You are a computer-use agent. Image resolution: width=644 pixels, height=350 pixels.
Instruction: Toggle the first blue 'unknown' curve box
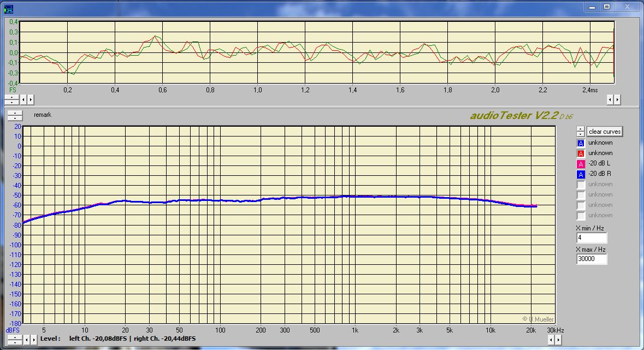click(581, 143)
